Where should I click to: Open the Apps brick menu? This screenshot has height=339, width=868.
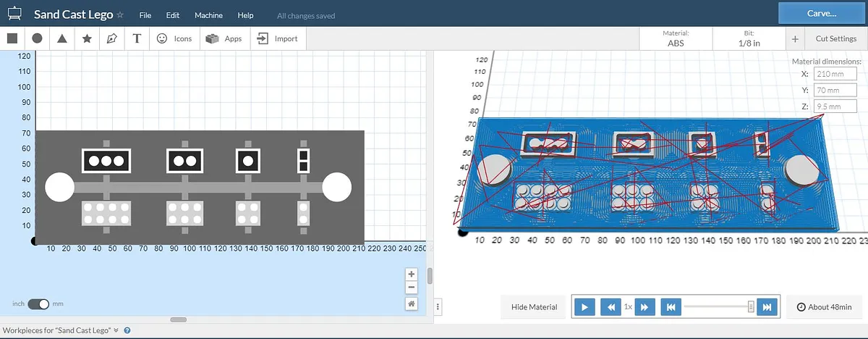click(x=224, y=38)
